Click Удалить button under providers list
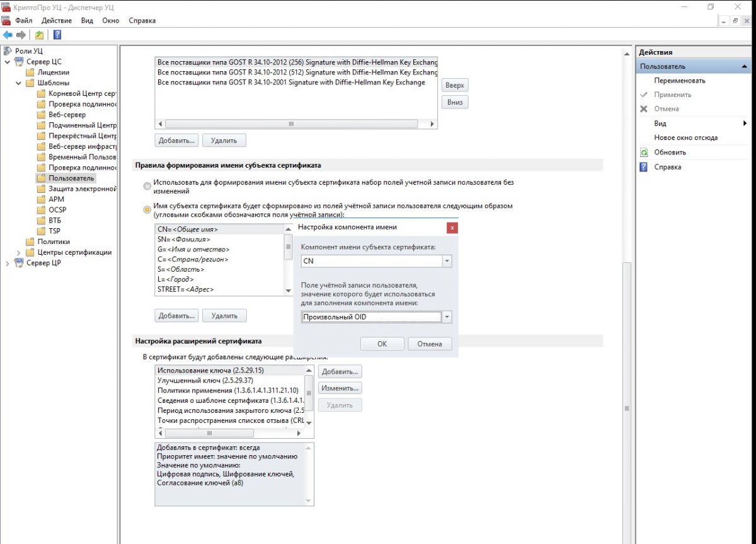Viewport: 756px width, 544px height. pyautogui.click(x=224, y=139)
